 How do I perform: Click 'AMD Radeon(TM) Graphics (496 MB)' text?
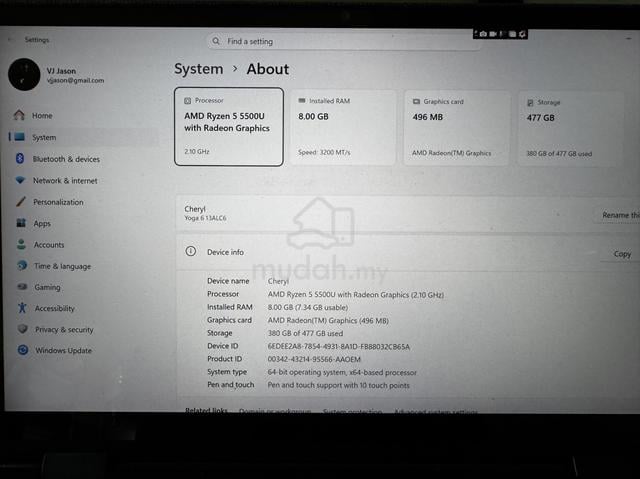click(328, 320)
